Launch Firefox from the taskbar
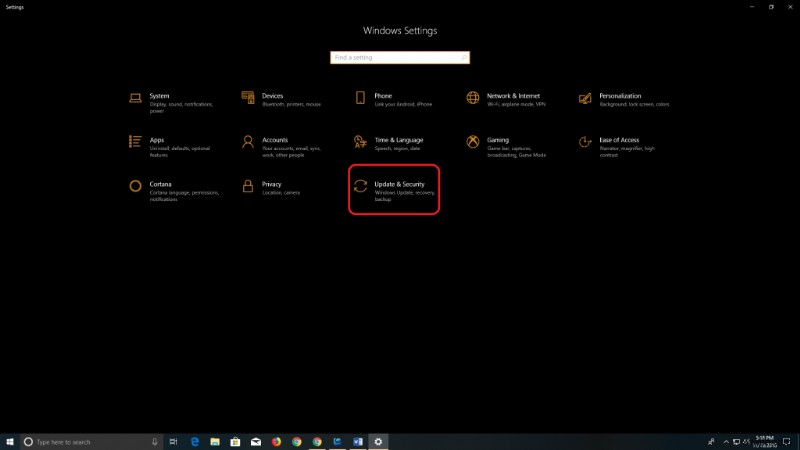Screen dimensions: 800x450 point(276,442)
